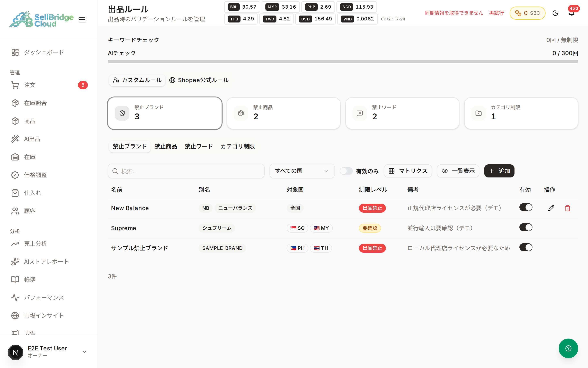Screen dimensions: 588x368
Task: Click 一覧表示 button
Action: [458, 171]
